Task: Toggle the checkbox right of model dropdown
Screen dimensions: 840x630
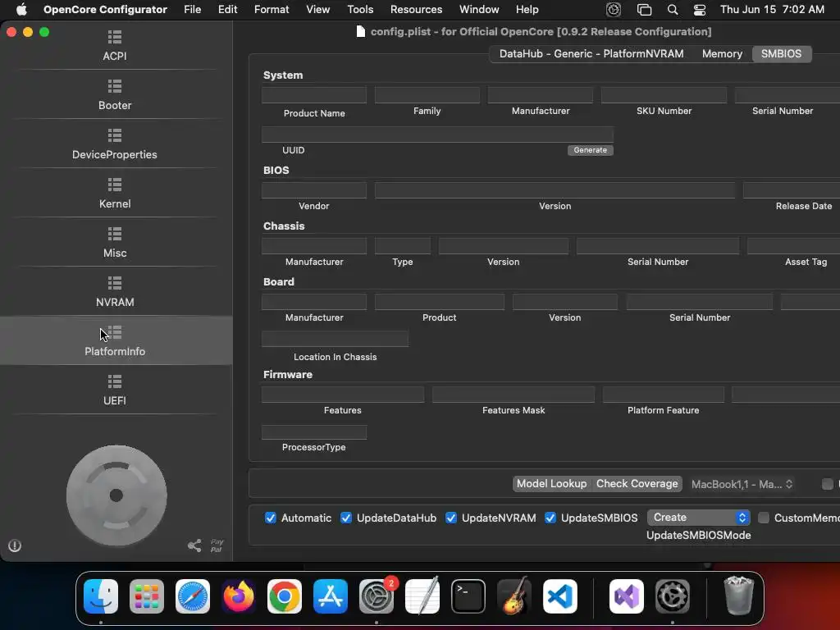Action: point(828,484)
